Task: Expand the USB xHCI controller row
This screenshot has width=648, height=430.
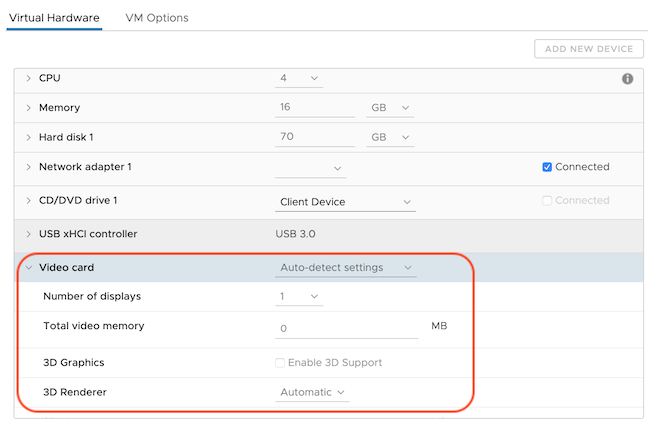Action: coord(28,234)
